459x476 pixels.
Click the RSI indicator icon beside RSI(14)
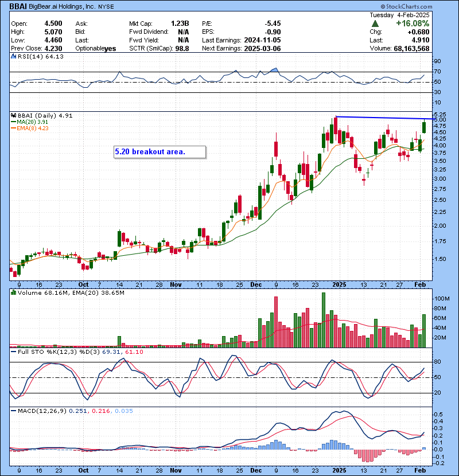click(x=13, y=56)
